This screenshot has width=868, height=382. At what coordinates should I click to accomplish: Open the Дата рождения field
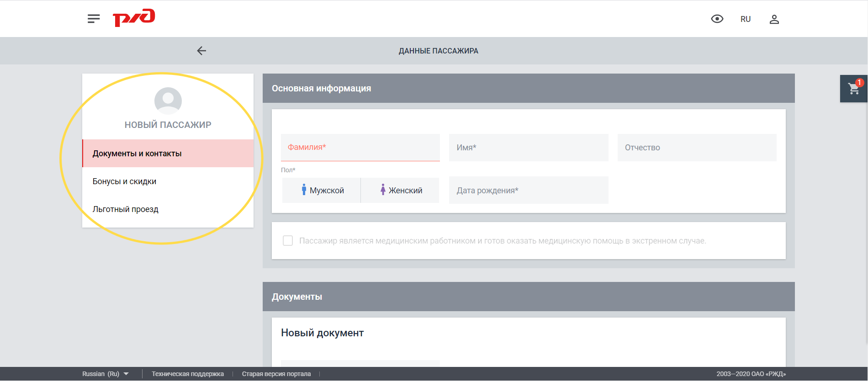point(529,190)
